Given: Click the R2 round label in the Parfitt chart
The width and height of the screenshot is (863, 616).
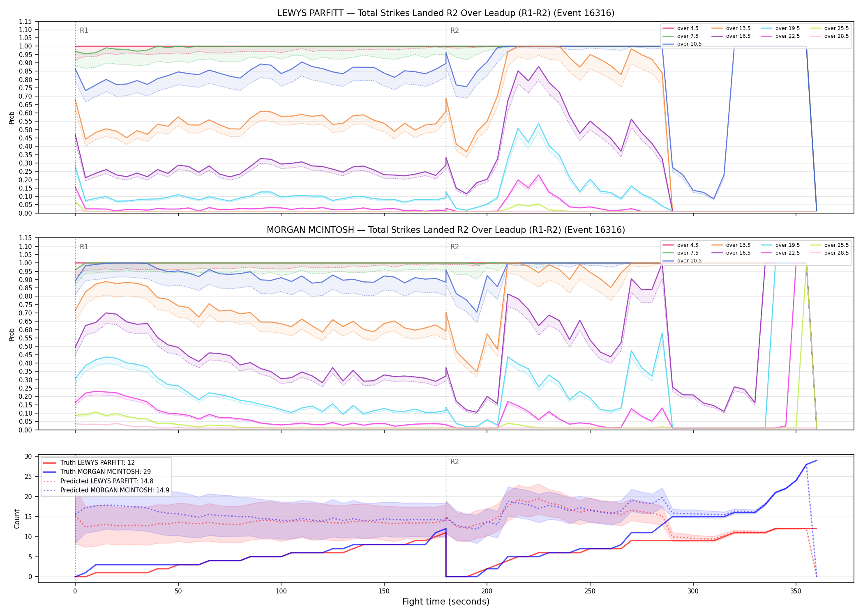Looking at the screenshot, I should pos(455,30).
